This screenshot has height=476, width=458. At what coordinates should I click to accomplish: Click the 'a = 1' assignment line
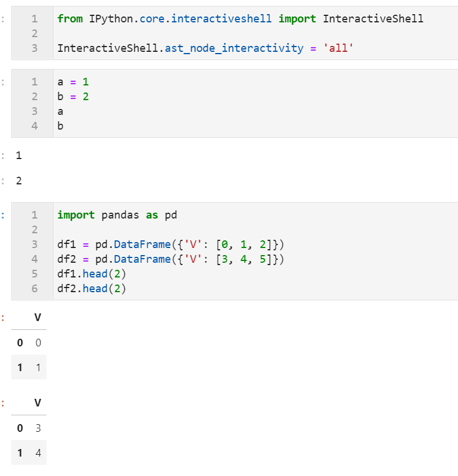point(73,82)
